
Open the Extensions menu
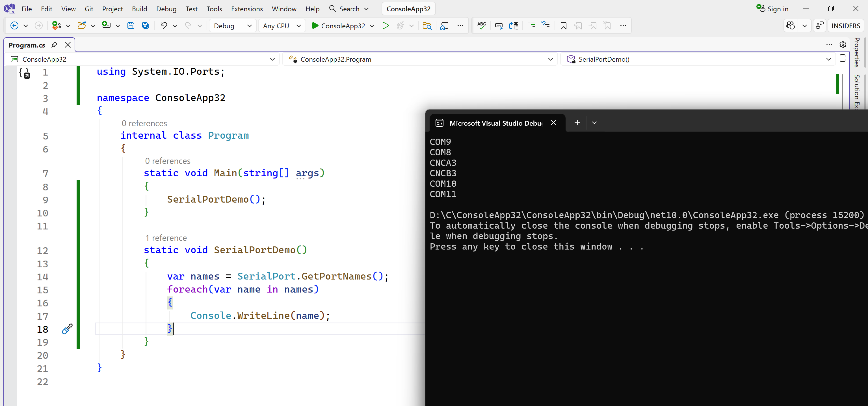247,9
